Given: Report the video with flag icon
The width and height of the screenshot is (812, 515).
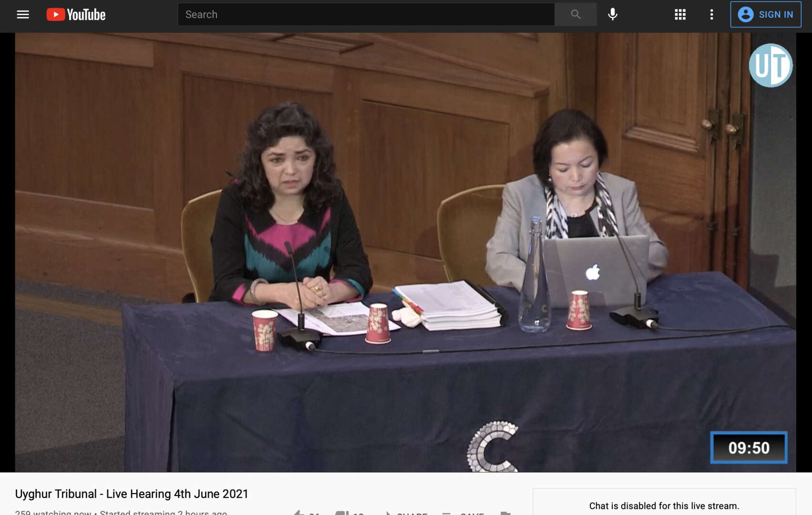Looking at the screenshot, I should (505, 513).
